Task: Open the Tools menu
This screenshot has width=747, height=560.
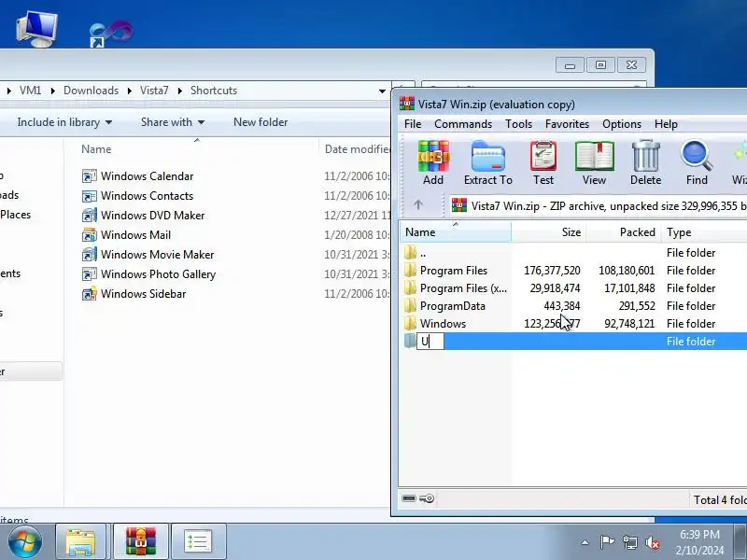Action: [518, 124]
